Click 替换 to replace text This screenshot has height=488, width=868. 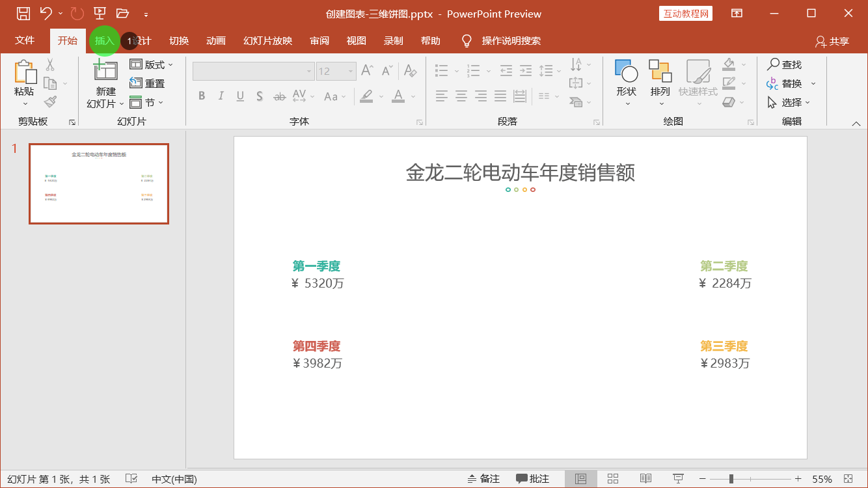point(785,83)
